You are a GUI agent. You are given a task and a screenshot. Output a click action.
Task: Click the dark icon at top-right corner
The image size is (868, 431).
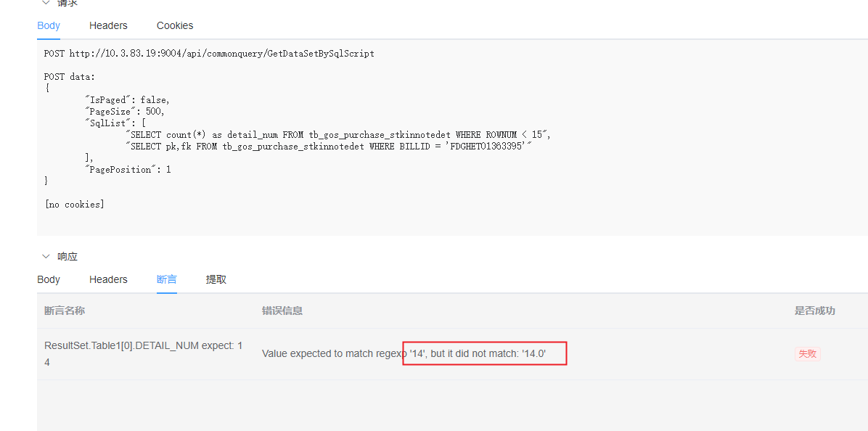tap(860, 5)
